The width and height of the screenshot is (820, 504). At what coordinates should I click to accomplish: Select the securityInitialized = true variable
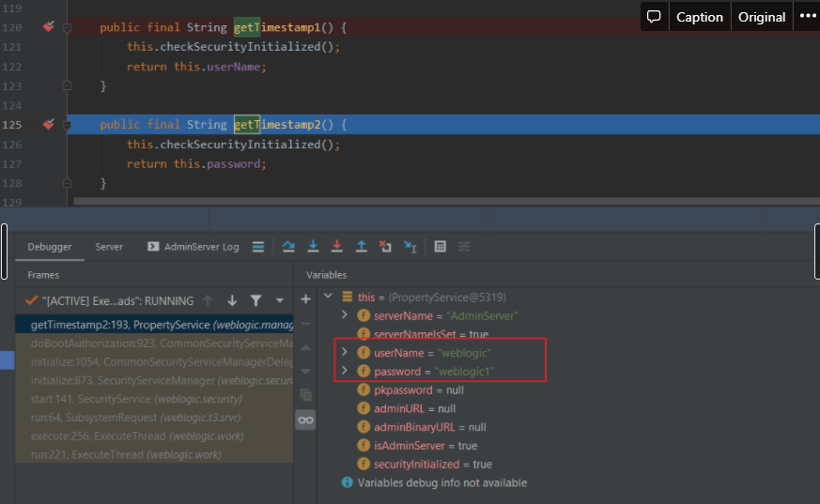(425, 465)
